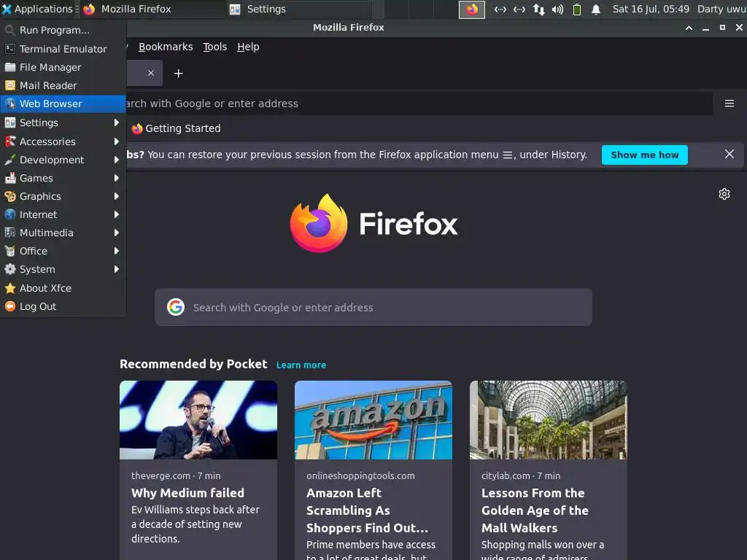Click the Accessories category icon
This screenshot has height=560, width=747.
click(10, 141)
